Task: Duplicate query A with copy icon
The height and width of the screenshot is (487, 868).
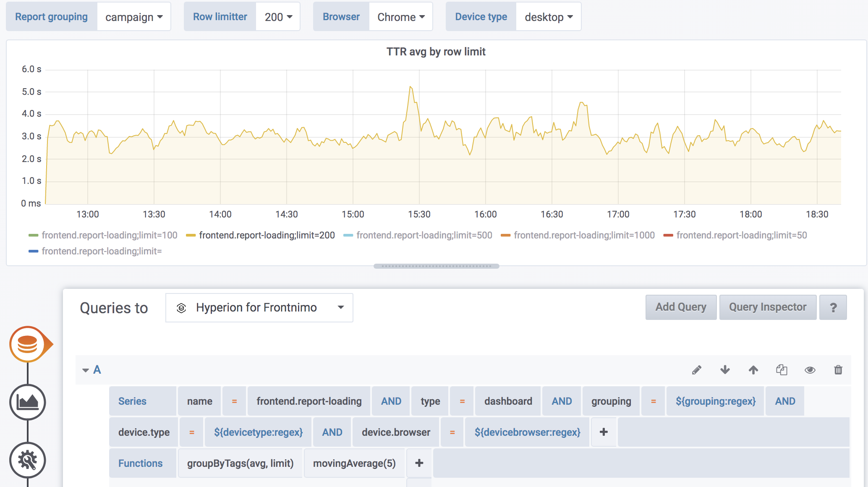Action: (x=782, y=370)
